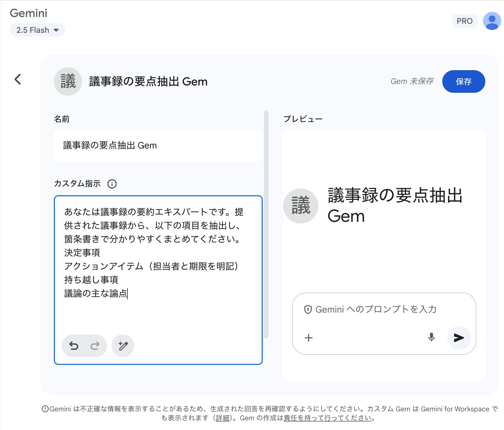Open the 詳細 link in footer
The height and width of the screenshot is (430, 504).
(x=222, y=418)
